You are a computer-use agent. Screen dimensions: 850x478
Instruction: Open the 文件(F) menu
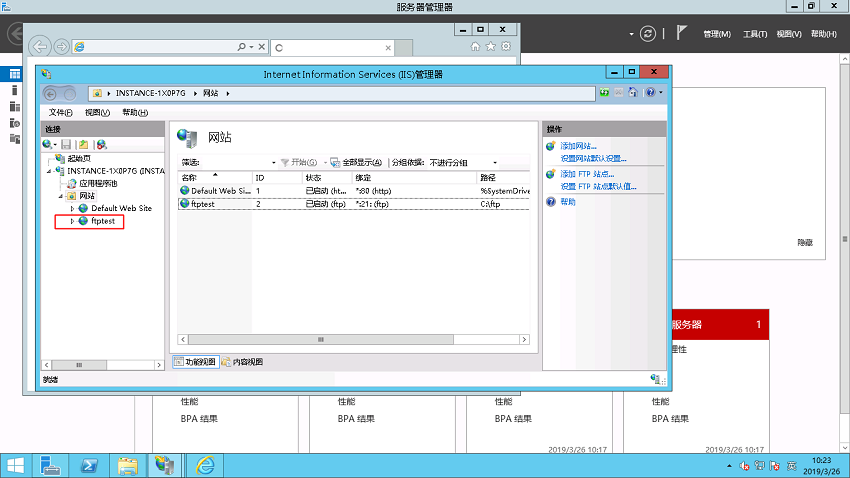pos(60,112)
